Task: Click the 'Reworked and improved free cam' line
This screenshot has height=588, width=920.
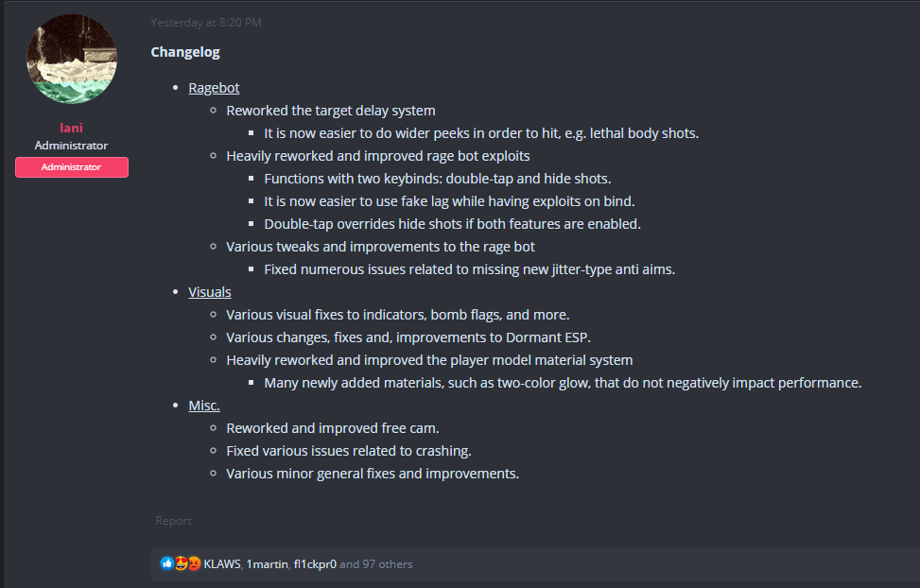Action: (x=332, y=428)
